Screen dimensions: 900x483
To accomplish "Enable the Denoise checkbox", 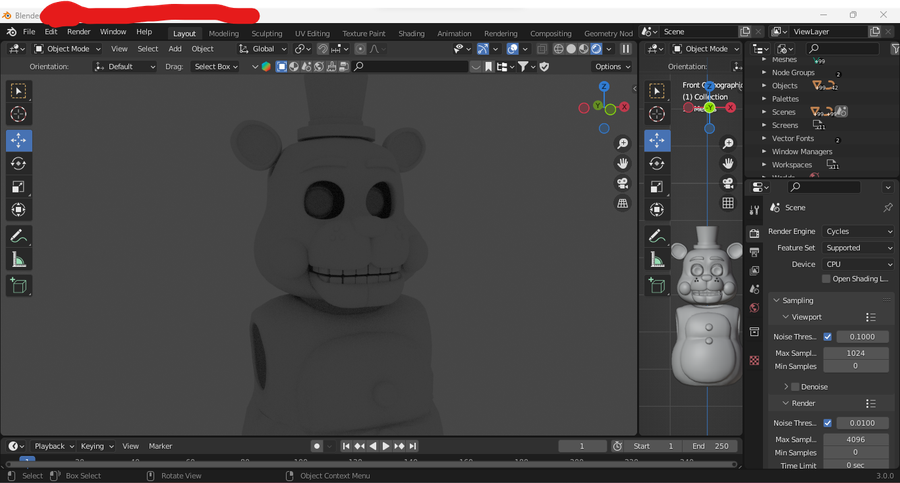I will point(795,387).
